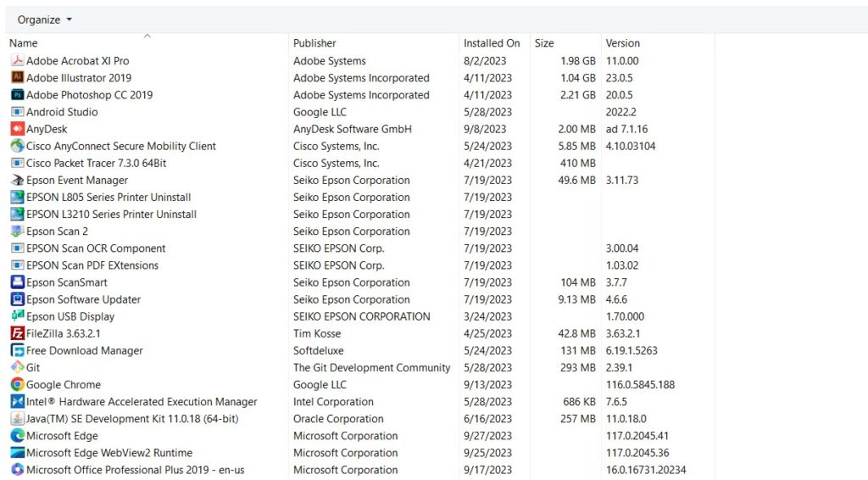Select the Adobe Illustrator 2019 name
This screenshot has width=868, height=480.
pos(79,78)
